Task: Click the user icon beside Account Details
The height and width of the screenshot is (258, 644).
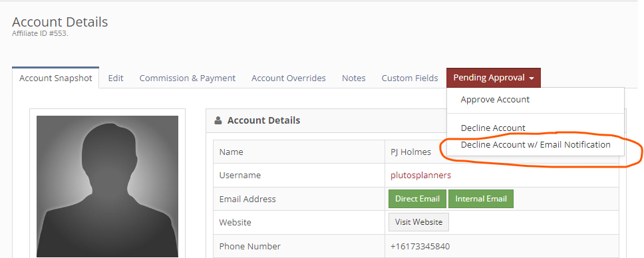Action: click(x=218, y=120)
